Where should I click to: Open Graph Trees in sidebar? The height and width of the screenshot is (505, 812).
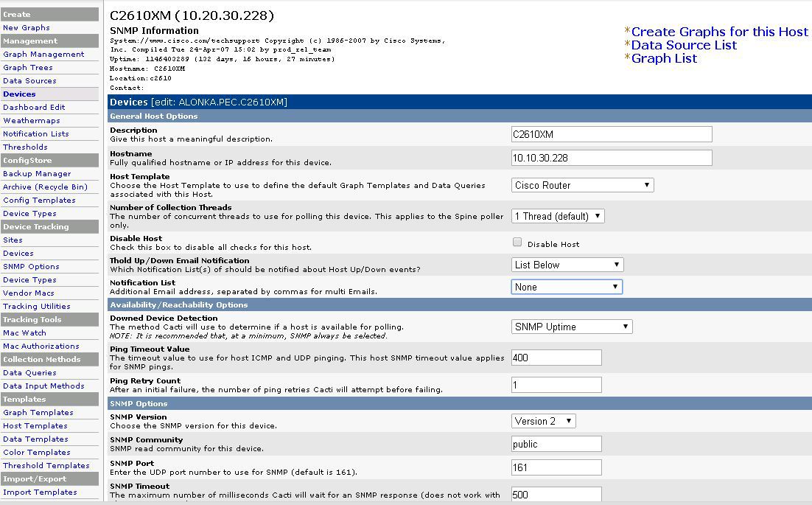pos(28,68)
